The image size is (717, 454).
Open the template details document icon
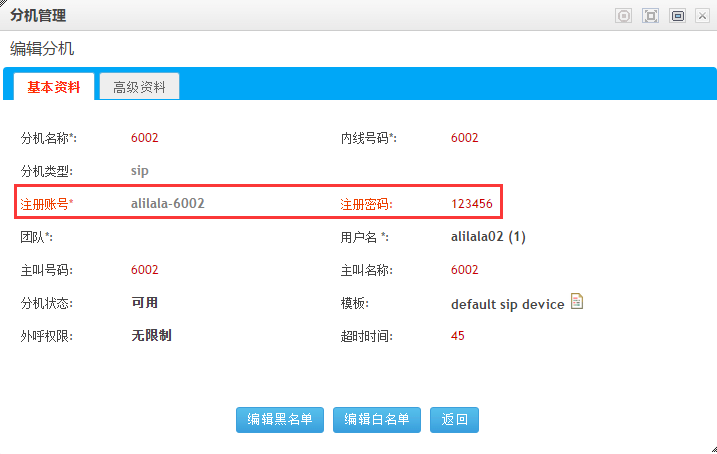[577, 302]
